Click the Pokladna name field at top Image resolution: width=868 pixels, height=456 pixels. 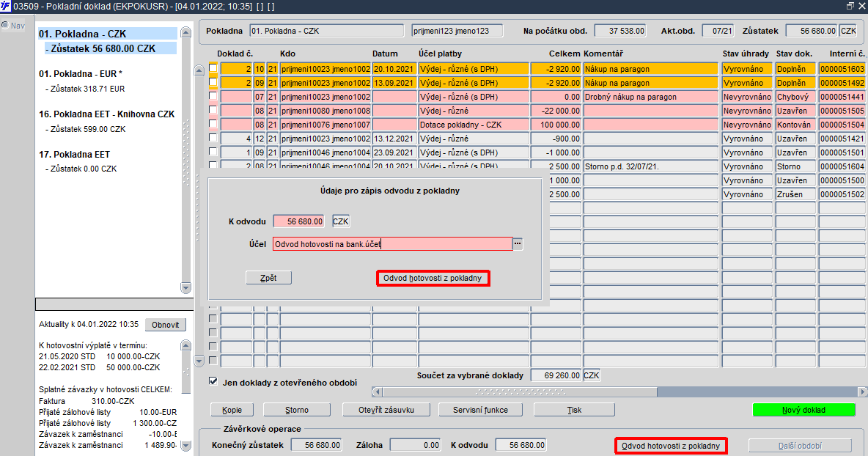[327, 31]
